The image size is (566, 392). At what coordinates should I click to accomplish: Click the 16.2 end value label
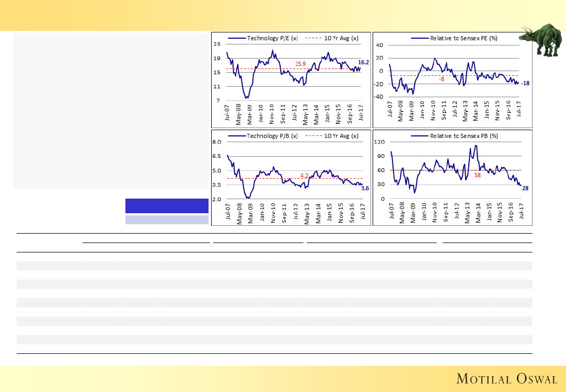coord(364,63)
